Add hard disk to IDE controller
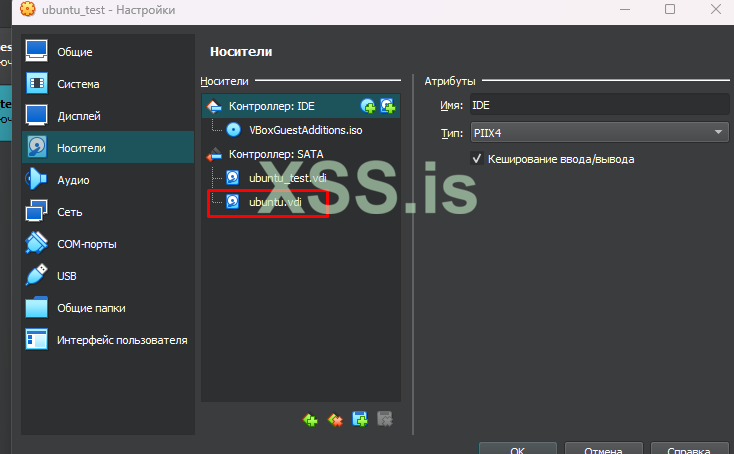This screenshot has height=454, width=734. pos(388,106)
